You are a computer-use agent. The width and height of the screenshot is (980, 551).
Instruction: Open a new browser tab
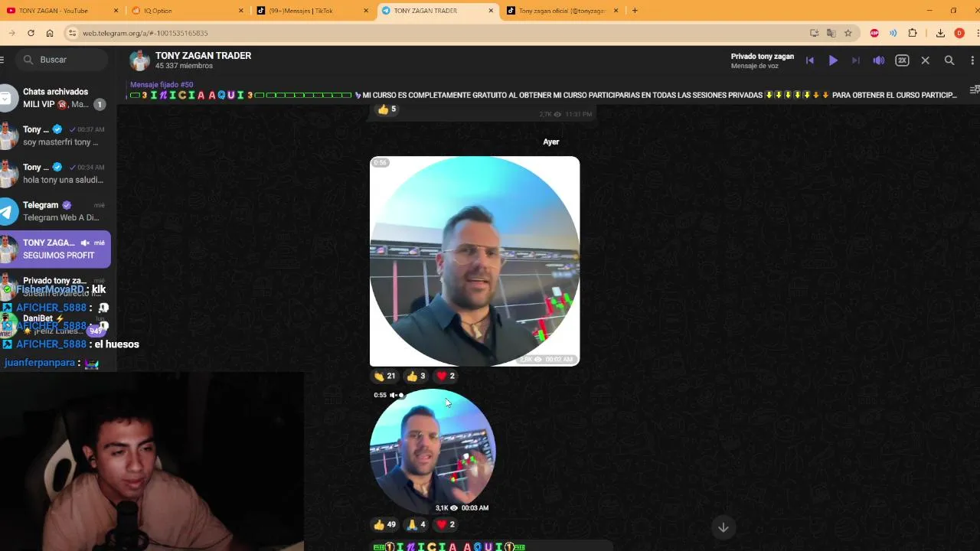coord(635,11)
